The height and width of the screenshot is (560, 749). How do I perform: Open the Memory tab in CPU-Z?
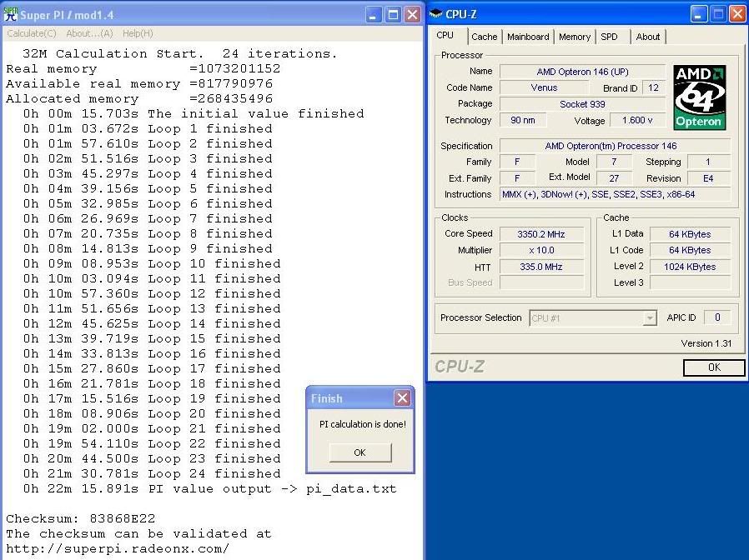point(575,37)
